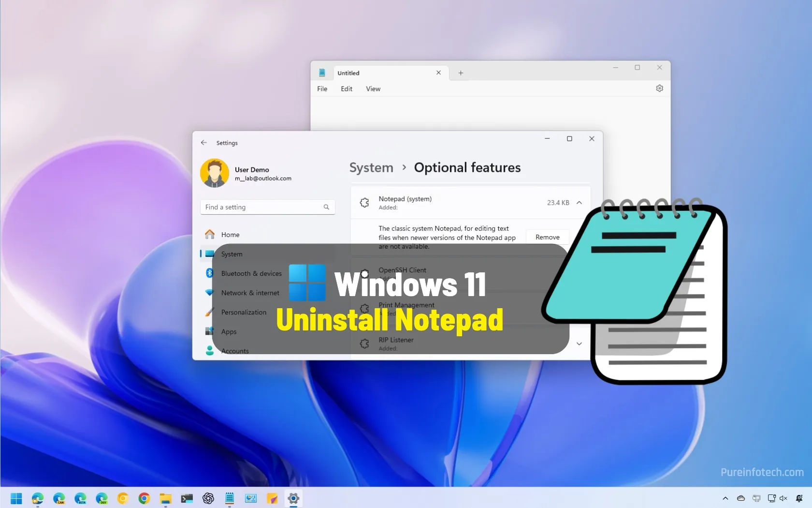Maximize the Settings window
812x508 pixels.
[569, 139]
